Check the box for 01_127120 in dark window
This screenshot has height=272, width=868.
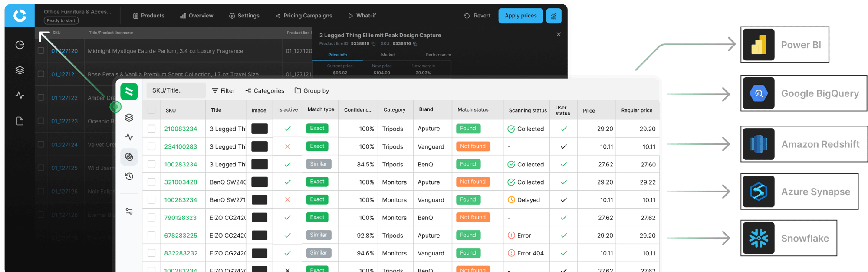(x=41, y=51)
